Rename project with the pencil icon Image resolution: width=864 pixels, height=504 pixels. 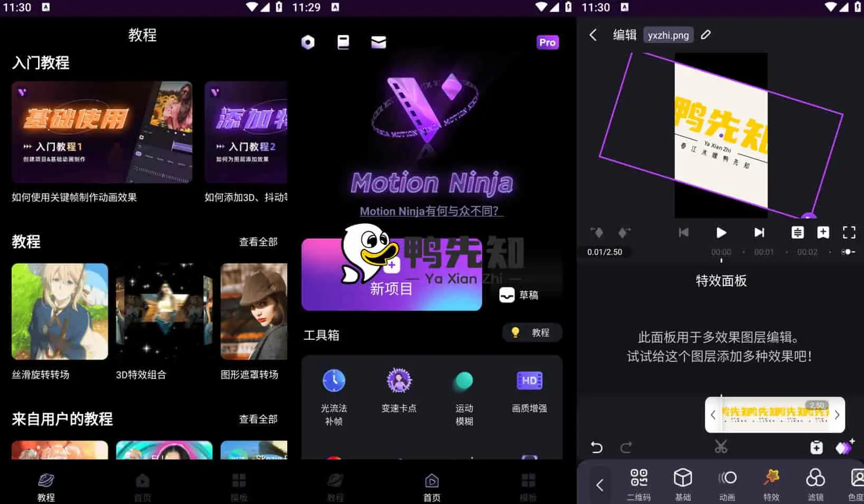pos(706,35)
